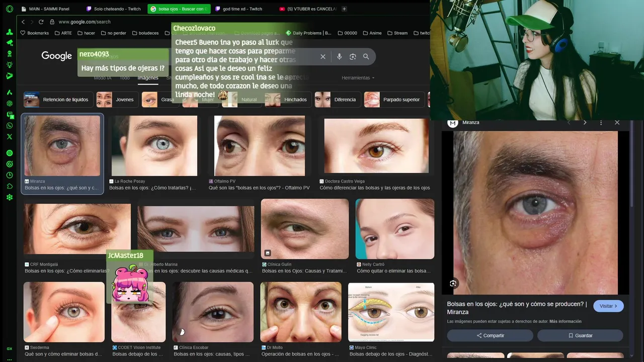This screenshot has height=362, width=644.
Task: Open X (Twitter) in the sidebar
Action: coord(10,136)
